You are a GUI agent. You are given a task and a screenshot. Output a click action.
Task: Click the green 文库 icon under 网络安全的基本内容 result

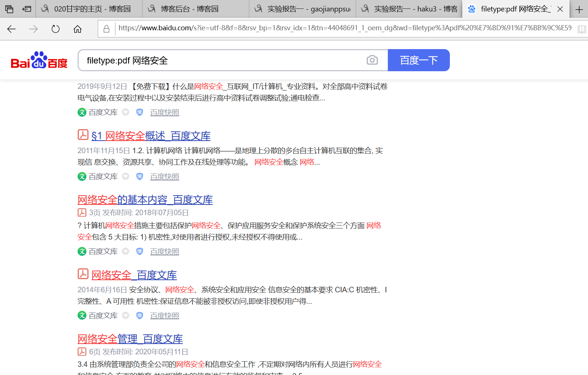82,251
